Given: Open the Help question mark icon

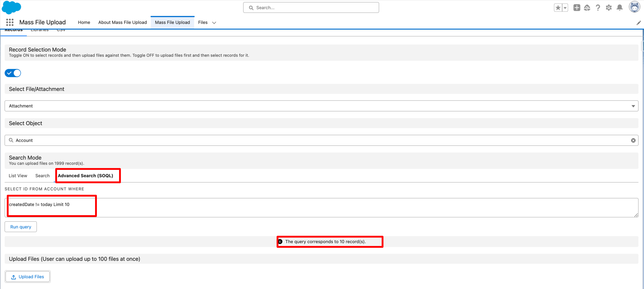Looking at the screenshot, I should 598,7.
